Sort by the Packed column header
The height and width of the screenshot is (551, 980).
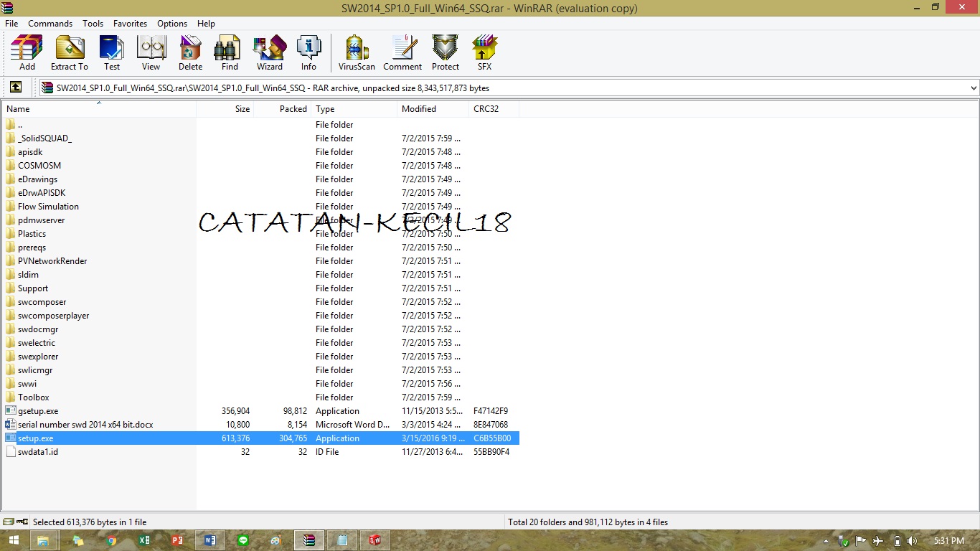[282, 109]
